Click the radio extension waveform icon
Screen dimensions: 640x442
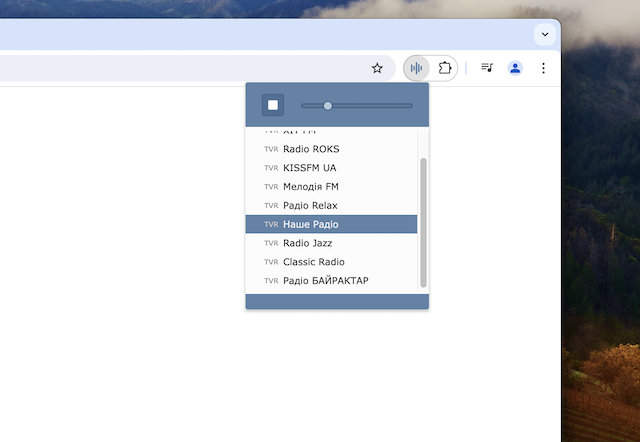[x=416, y=68]
